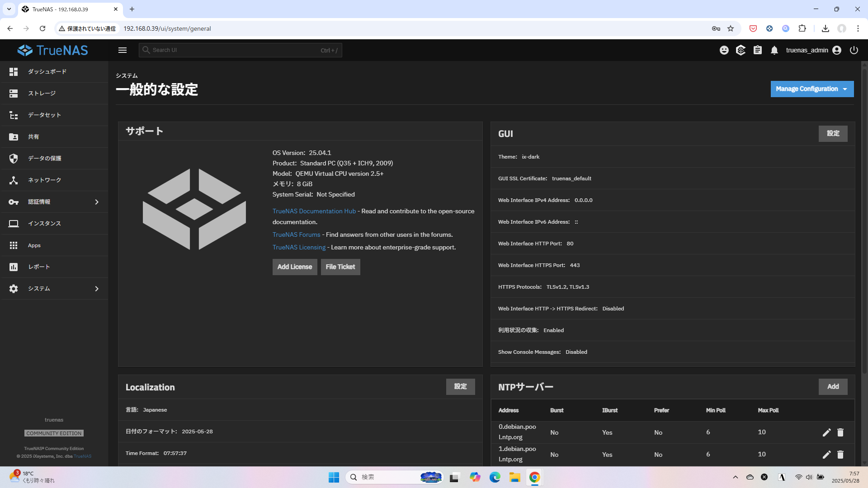Image resolution: width=868 pixels, height=488 pixels.
Task: Open the browser extensions puzzle icon
Action: pos(802,28)
